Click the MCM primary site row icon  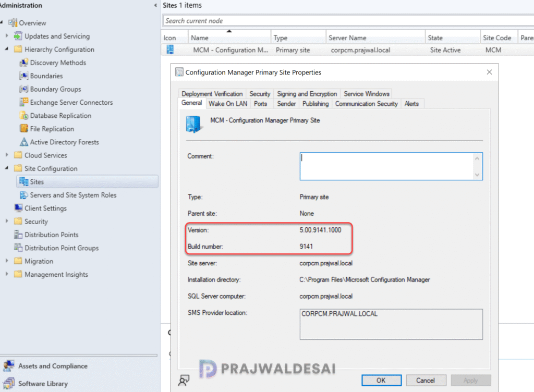(170, 50)
